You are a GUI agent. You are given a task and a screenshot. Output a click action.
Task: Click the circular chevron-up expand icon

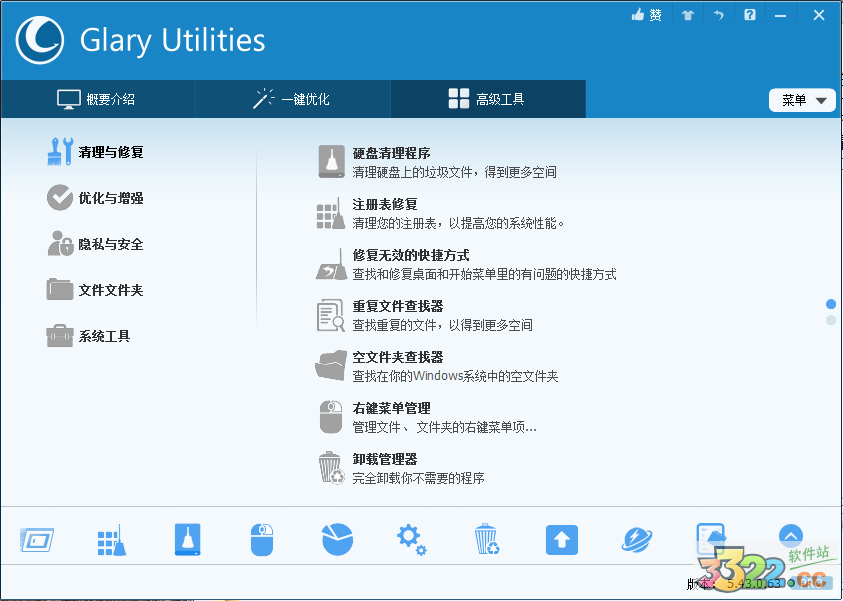coord(790,536)
